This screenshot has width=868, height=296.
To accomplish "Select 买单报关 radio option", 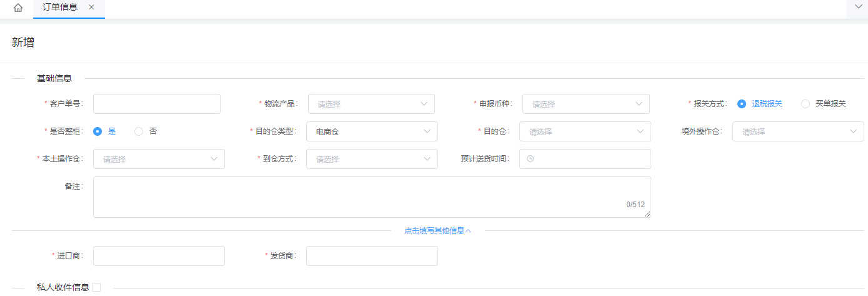I will click(x=806, y=104).
